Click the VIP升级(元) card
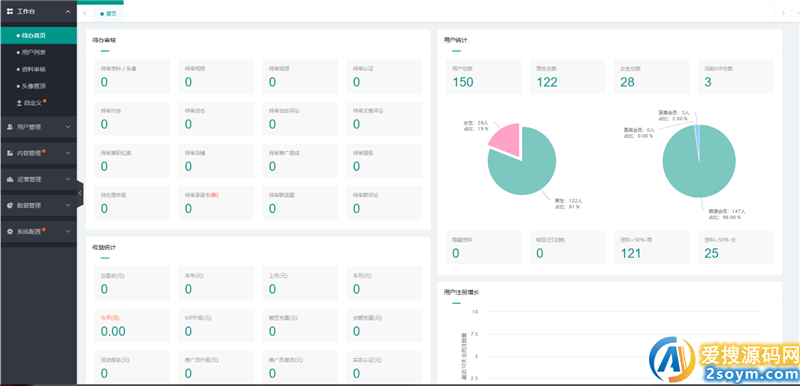The image size is (800, 386). [x=216, y=325]
